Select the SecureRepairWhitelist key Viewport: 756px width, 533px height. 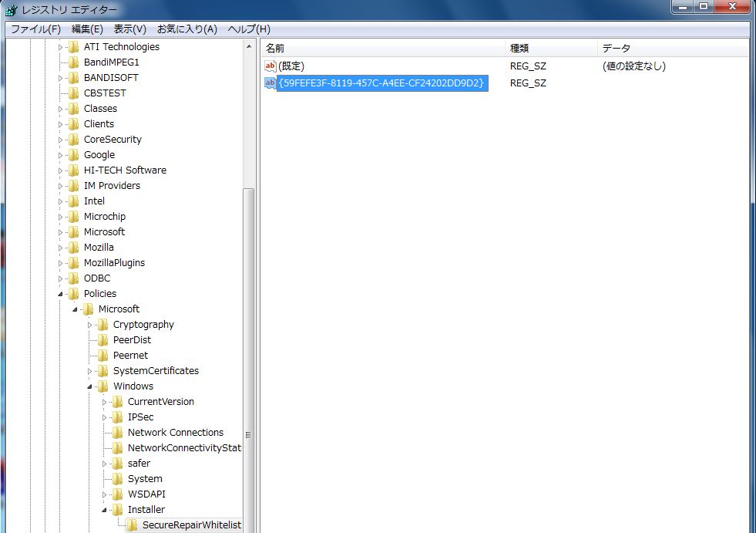(x=191, y=525)
